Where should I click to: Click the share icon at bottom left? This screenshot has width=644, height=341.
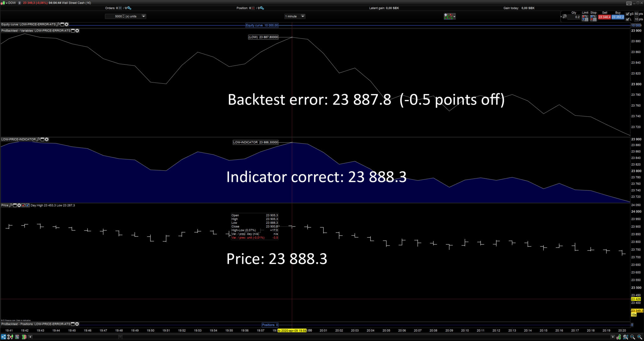(x=3, y=337)
